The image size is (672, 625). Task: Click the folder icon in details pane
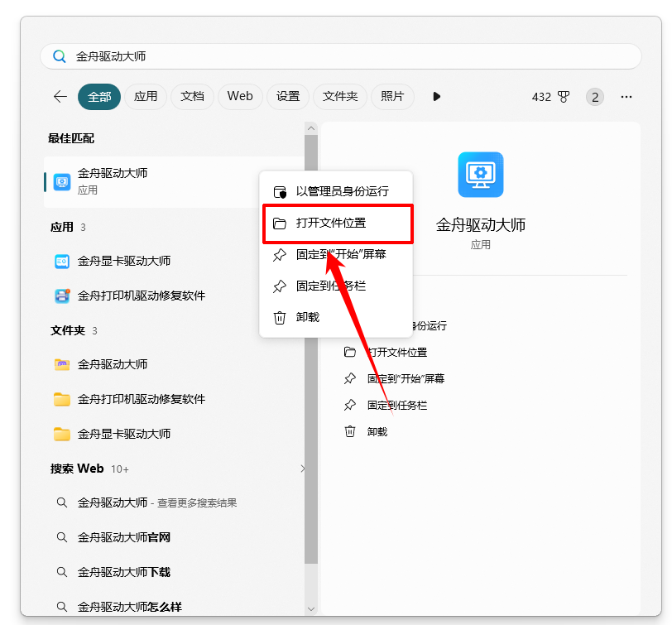coord(350,353)
